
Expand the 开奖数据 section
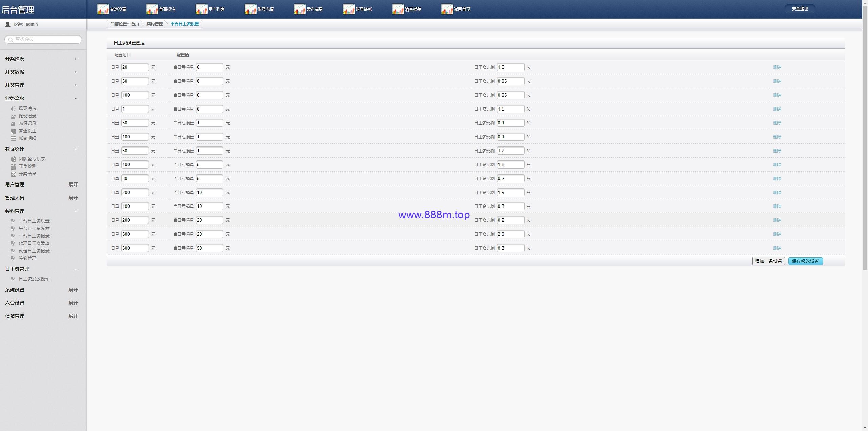click(75, 72)
